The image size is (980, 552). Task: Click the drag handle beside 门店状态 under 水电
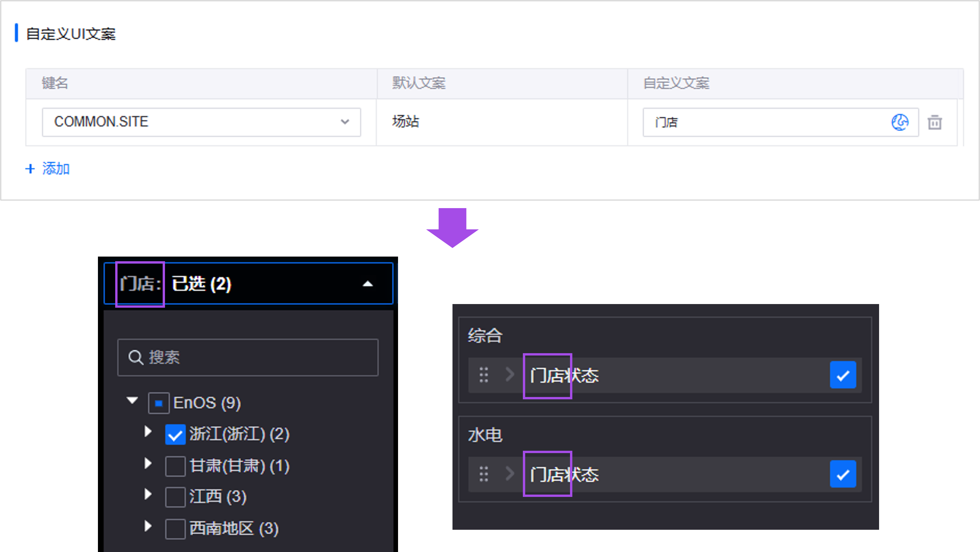coord(484,474)
